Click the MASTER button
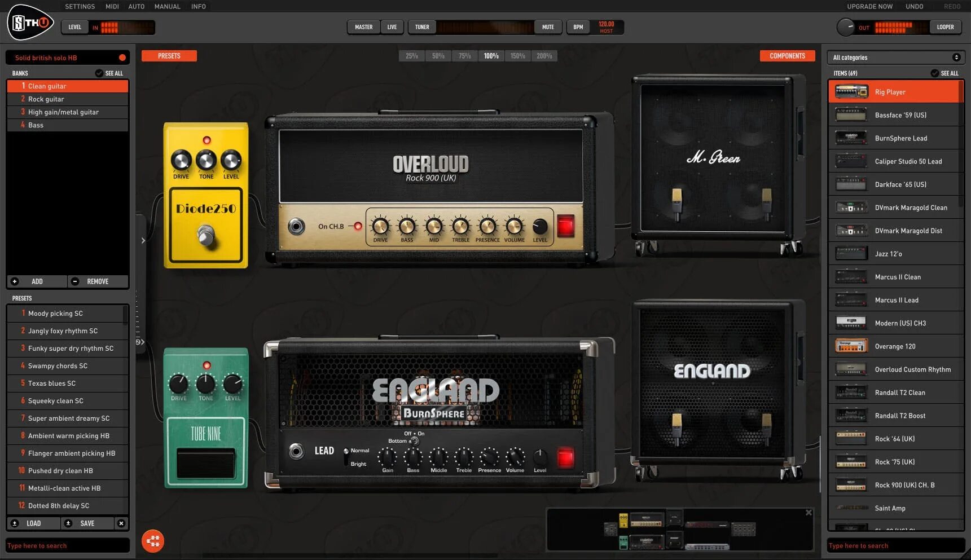The image size is (971, 560). coord(364,27)
